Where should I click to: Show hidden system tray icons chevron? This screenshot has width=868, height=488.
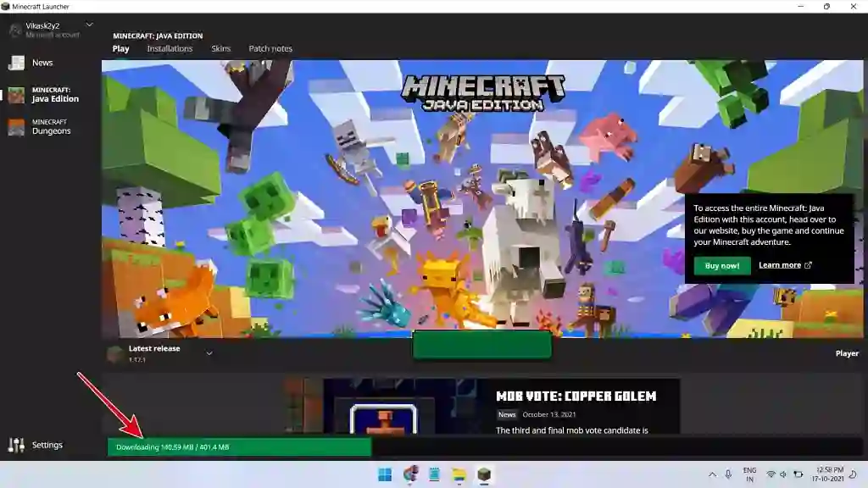click(712, 474)
